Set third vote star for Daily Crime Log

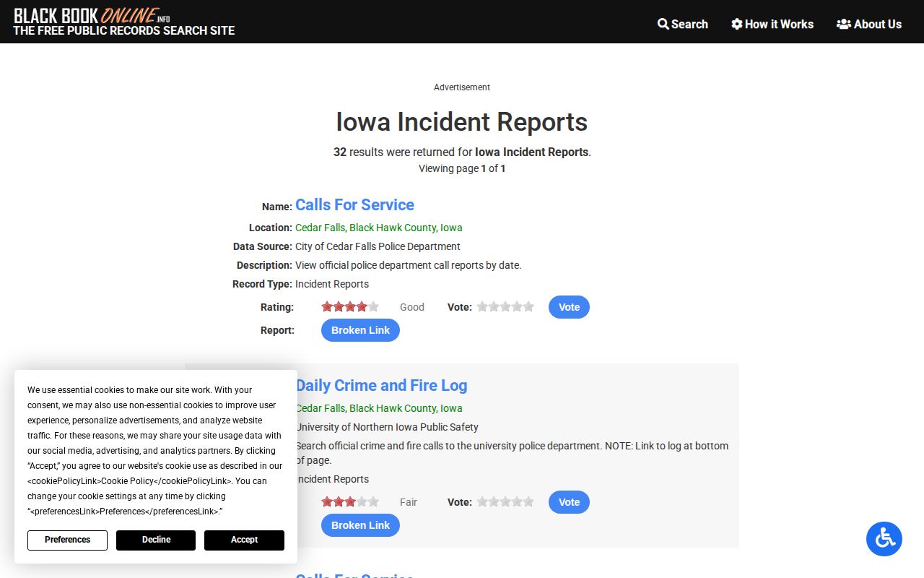pyautogui.click(x=505, y=501)
